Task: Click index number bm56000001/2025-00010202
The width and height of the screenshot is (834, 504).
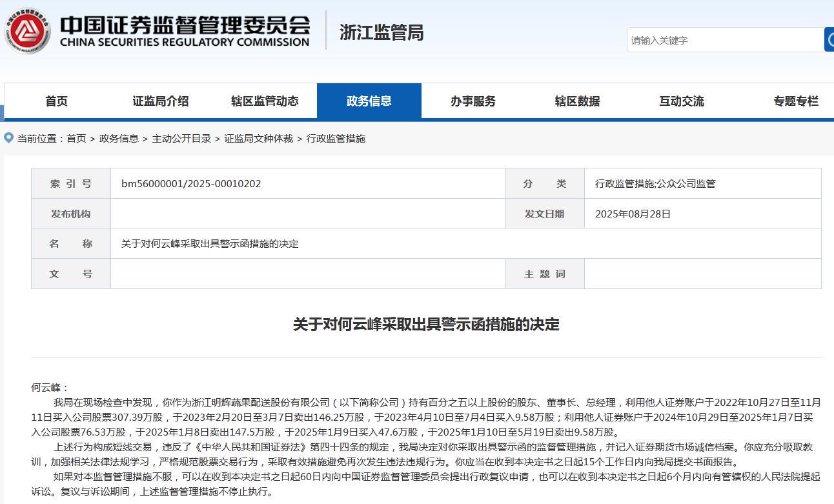Action: coord(191,184)
